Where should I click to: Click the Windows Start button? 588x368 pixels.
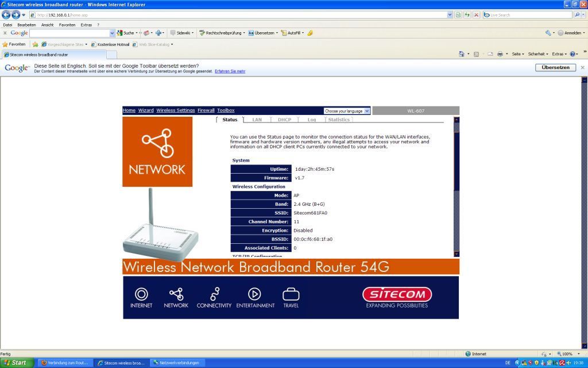click(17, 363)
